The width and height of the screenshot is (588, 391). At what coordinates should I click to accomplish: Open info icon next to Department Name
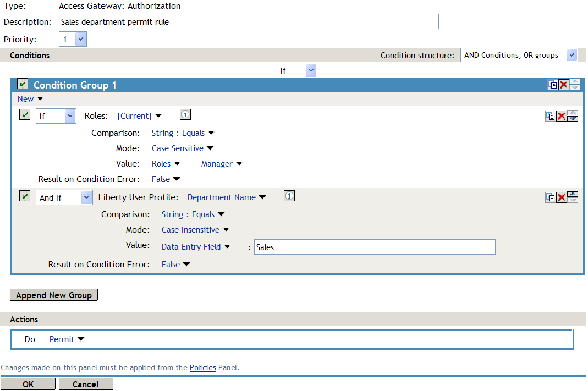click(x=289, y=196)
